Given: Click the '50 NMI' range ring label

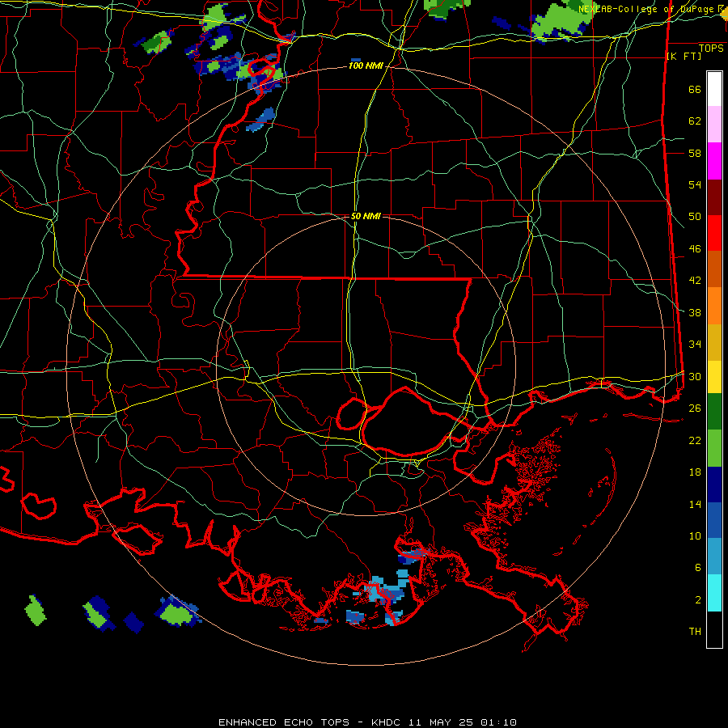Looking at the screenshot, I should [366, 216].
